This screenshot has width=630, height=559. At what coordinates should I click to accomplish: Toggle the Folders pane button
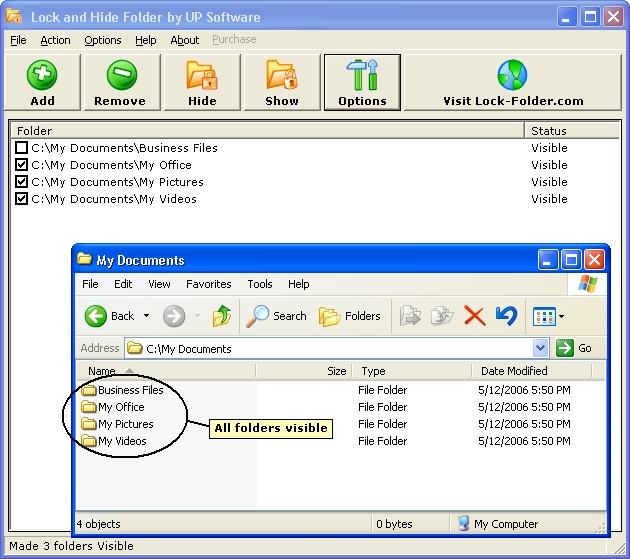pos(349,316)
